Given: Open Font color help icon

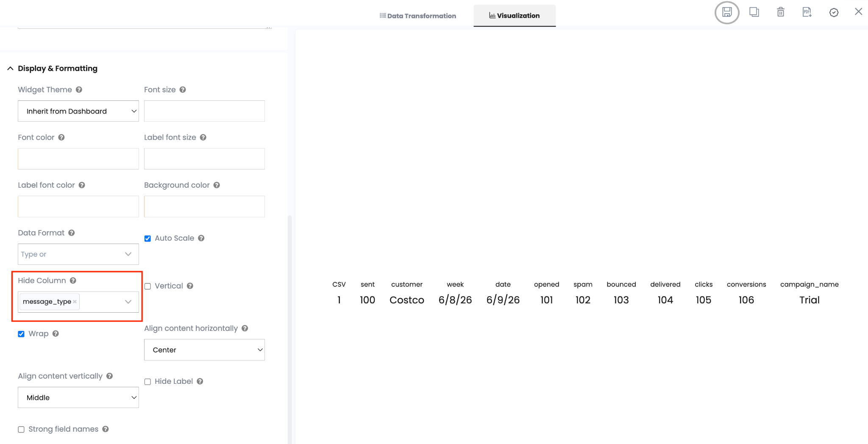Looking at the screenshot, I should 61,137.
